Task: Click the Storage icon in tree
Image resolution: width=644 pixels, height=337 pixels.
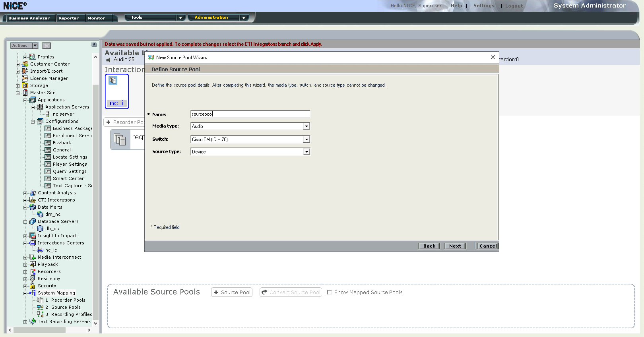Action: click(25, 85)
